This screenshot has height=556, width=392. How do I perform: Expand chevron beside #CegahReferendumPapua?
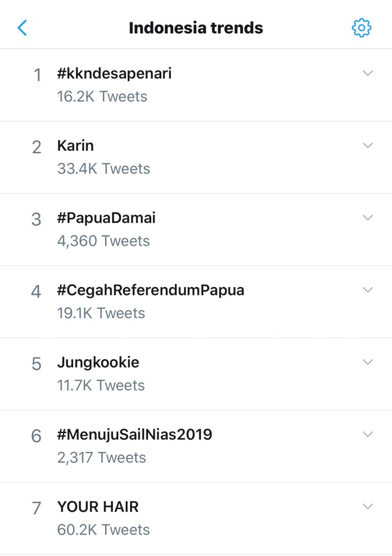pyautogui.click(x=368, y=290)
